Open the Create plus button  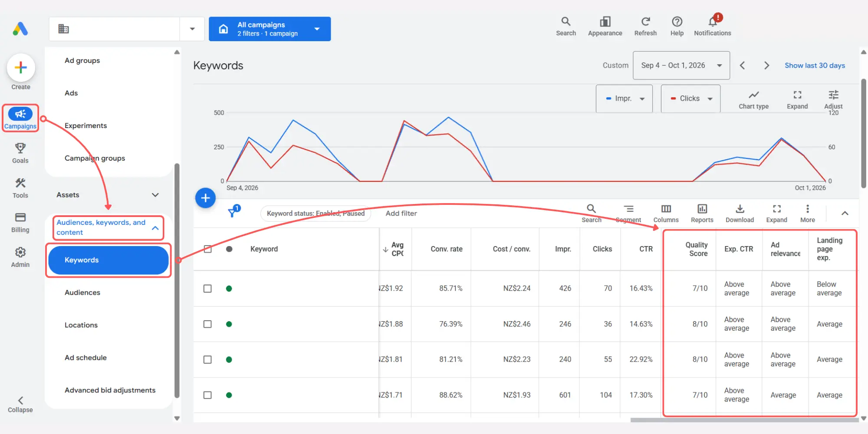21,68
